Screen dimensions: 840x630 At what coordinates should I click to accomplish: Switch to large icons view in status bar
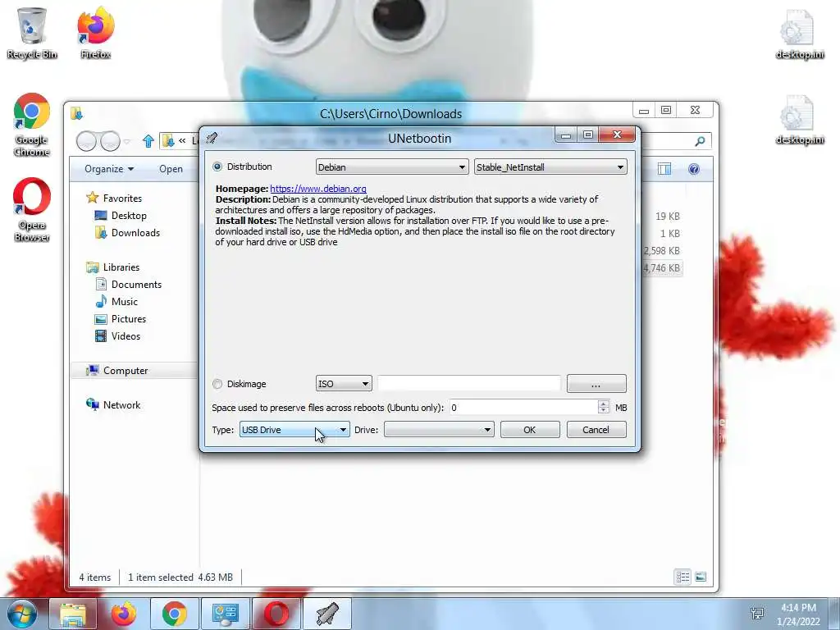tap(701, 577)
